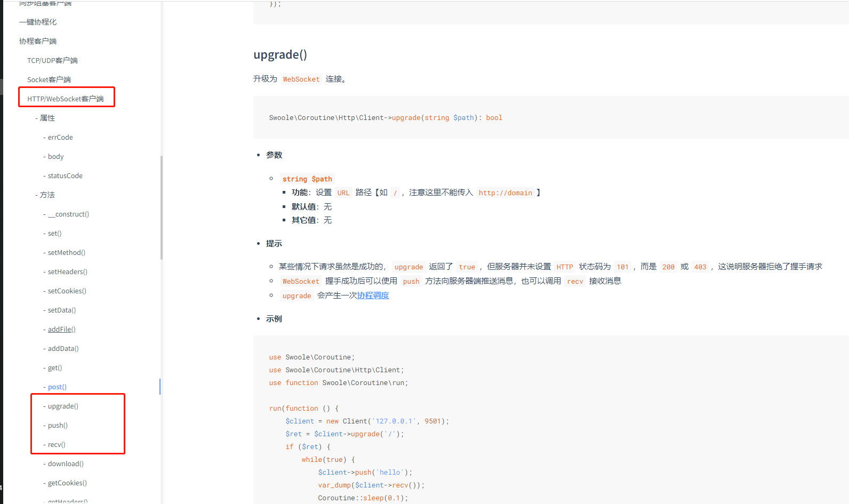Click the '$client = new Client' code line

[x=367, y=421]
